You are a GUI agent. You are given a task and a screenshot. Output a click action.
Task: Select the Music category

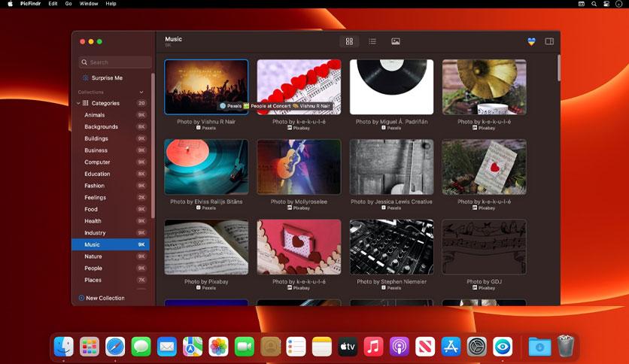tap(111, 244)
